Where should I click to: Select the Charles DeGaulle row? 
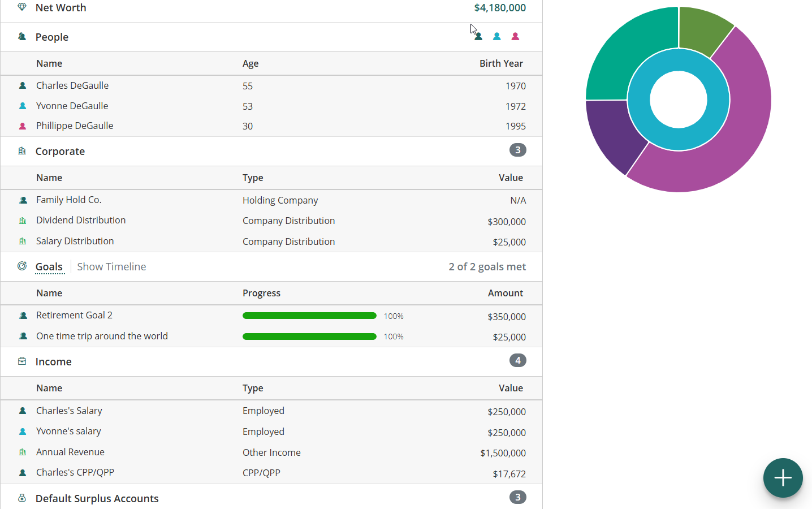pyautogui.click(x=72, y=86)
